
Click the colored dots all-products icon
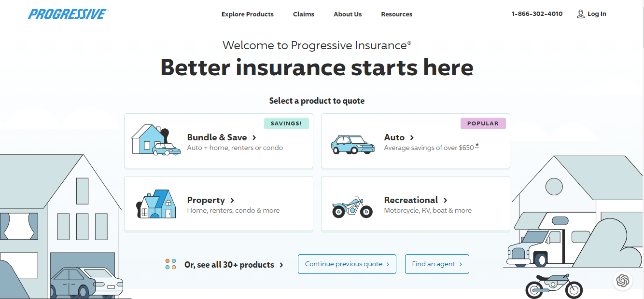tap(170, 264)
